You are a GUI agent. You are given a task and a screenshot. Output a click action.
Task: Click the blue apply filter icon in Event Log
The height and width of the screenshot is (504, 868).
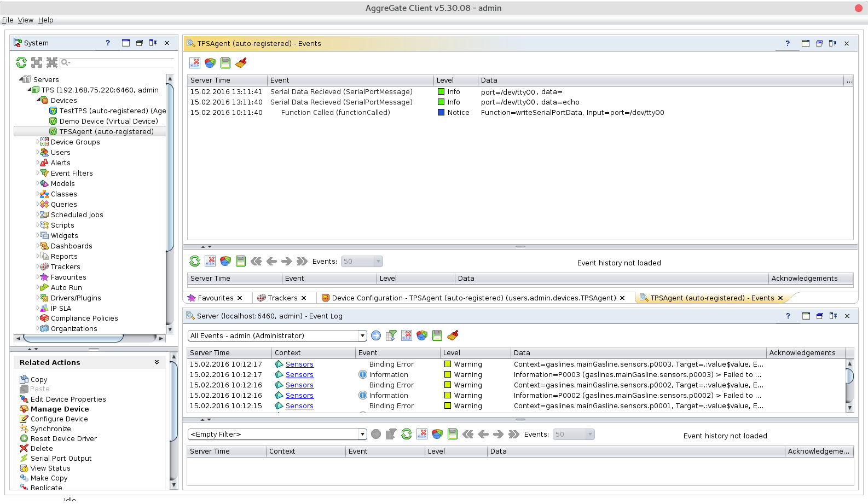pos(376,335)
